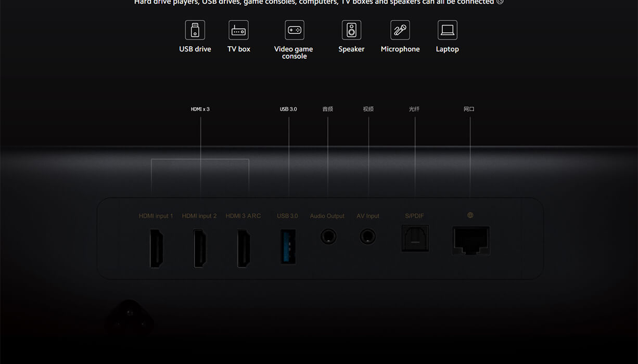Select the HDMI input 2 port
This screenshot has width=638, height=364.
pyautogui.click(x=200, y=248)
